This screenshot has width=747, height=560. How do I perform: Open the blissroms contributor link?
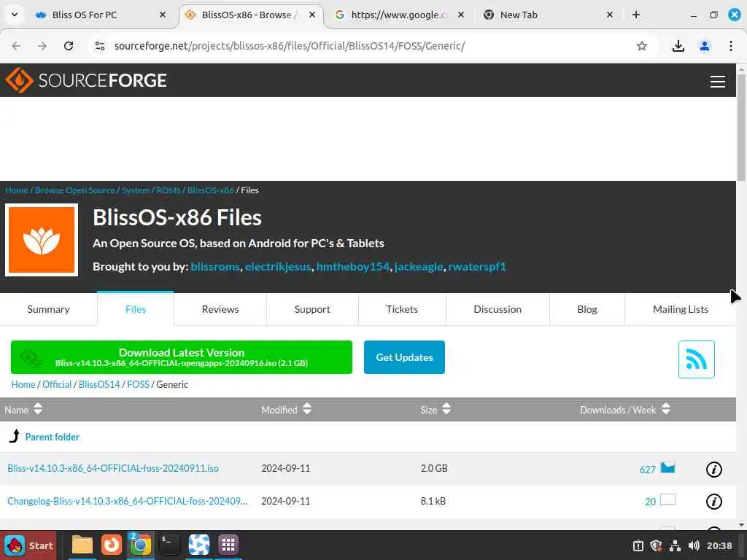(215, 267)
